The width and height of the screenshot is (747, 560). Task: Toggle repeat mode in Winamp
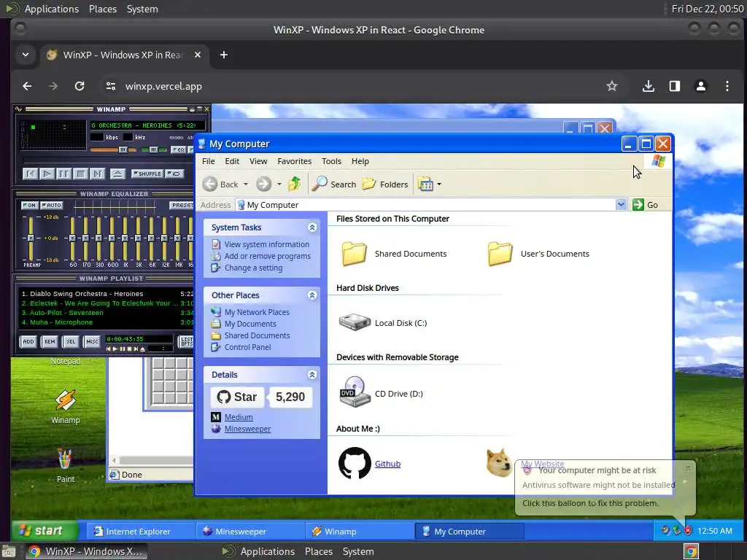[175, 174]
